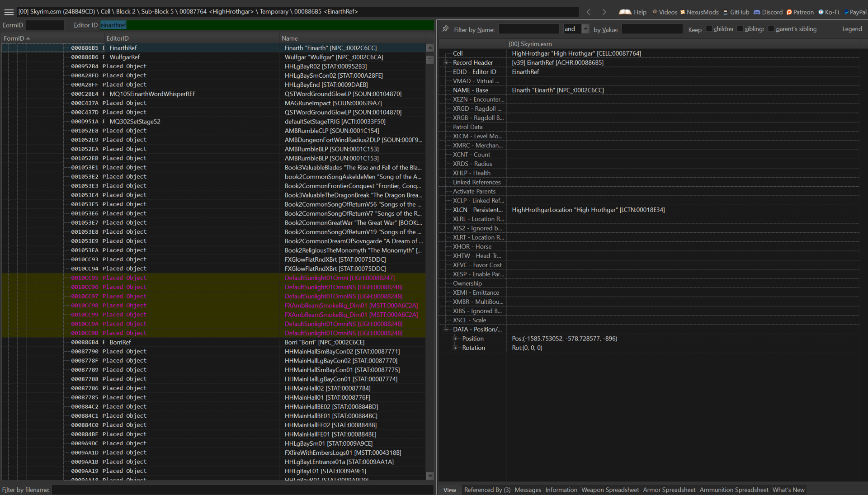Click the record path breadcrumb bar
This screenshot has height=495, width=868.
pyautogui.click(x=297, y=12)
